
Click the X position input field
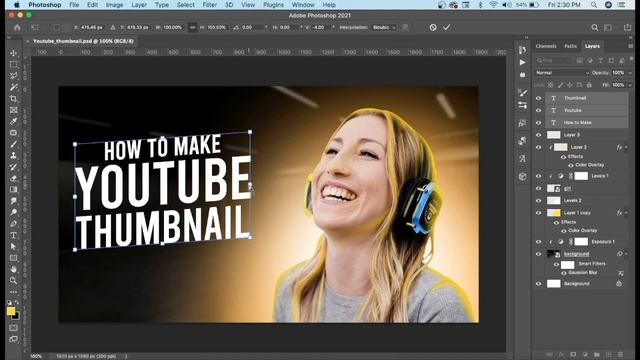91,27
